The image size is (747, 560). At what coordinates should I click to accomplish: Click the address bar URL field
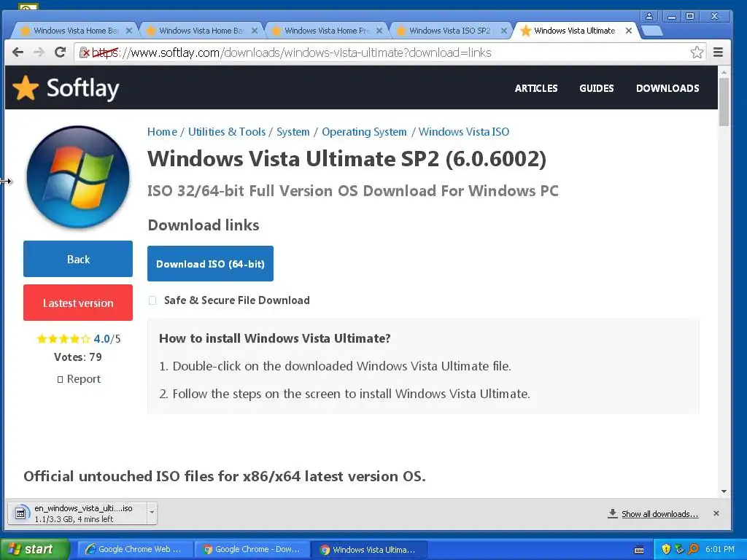point(381,52)
